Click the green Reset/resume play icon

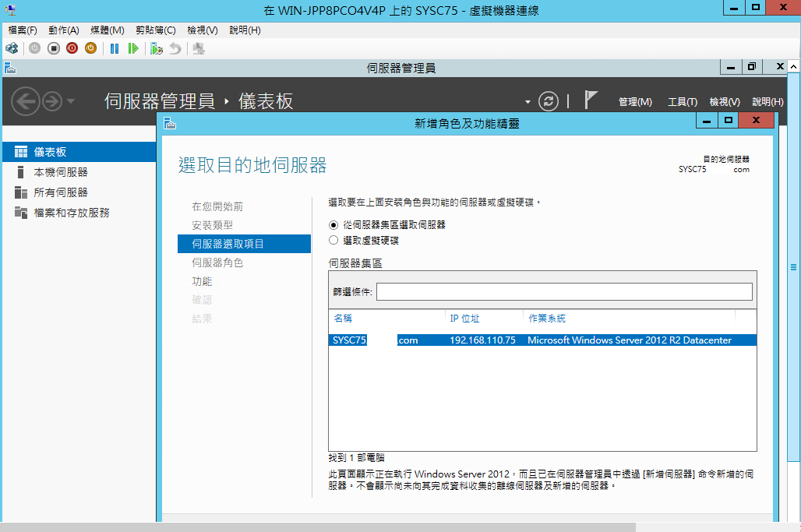[x=132, y=48]
